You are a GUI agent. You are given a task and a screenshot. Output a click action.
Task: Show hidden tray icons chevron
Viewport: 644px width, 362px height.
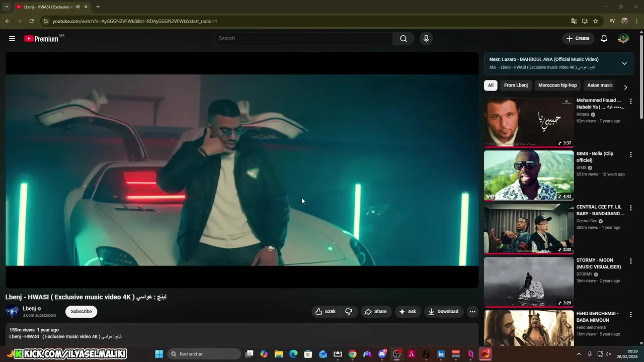tap(579, 354)
